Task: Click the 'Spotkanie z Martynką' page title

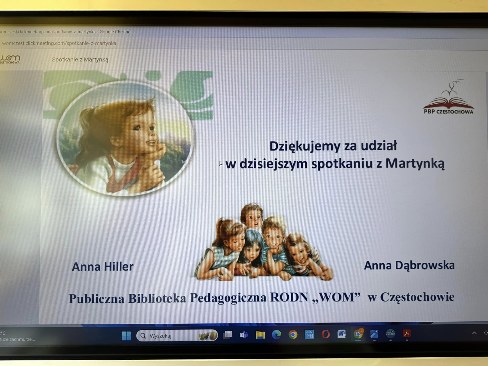Action: coord(80,60)
